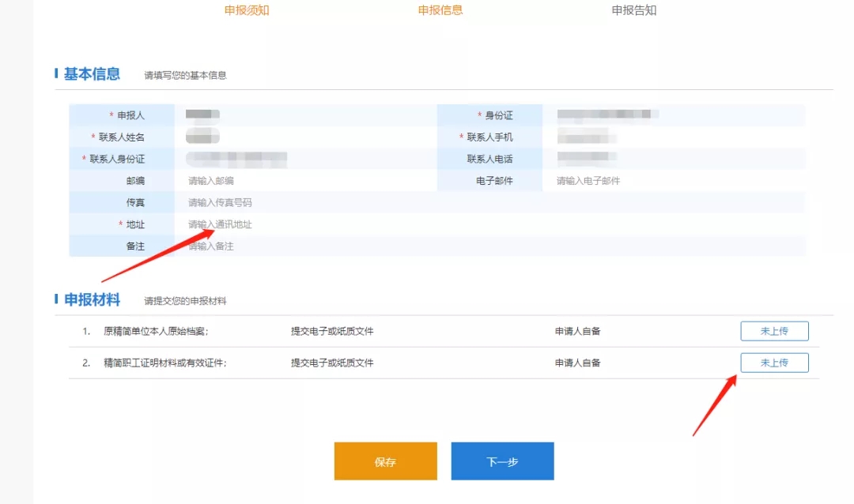The width and height of the screenshot is (854, 504).
Task: Click the 申报人 name field
Action: (x=305, y=115)
